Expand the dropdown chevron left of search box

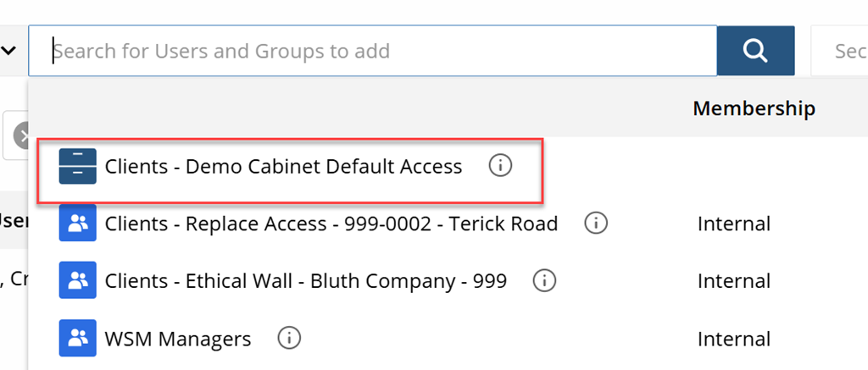pos(9,51)
